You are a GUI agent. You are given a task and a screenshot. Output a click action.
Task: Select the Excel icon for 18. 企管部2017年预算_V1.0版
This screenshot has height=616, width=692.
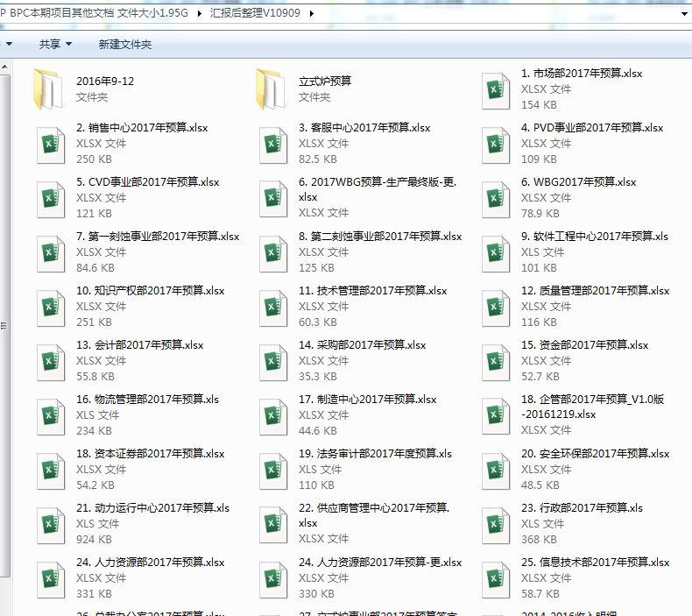[x=496, y=416]
